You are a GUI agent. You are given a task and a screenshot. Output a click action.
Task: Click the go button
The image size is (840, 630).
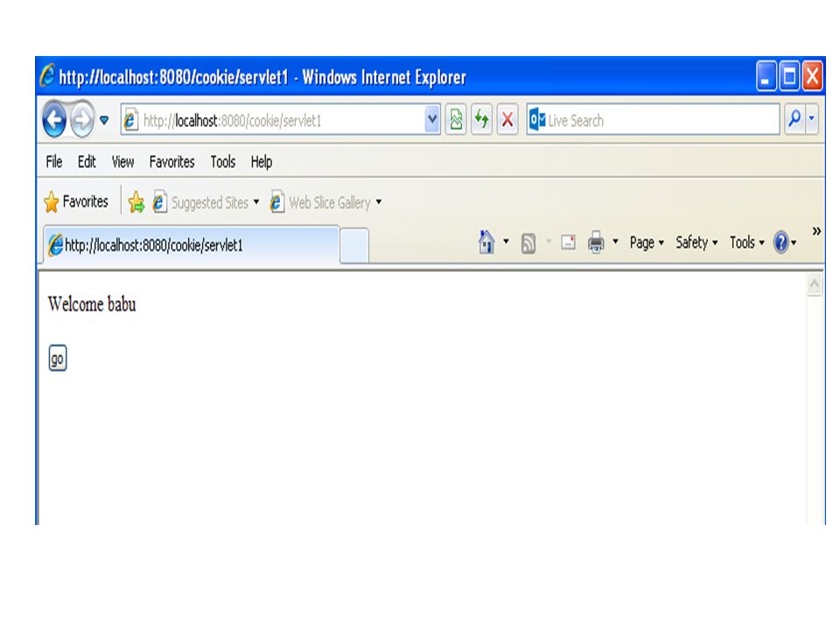point(58,359)
